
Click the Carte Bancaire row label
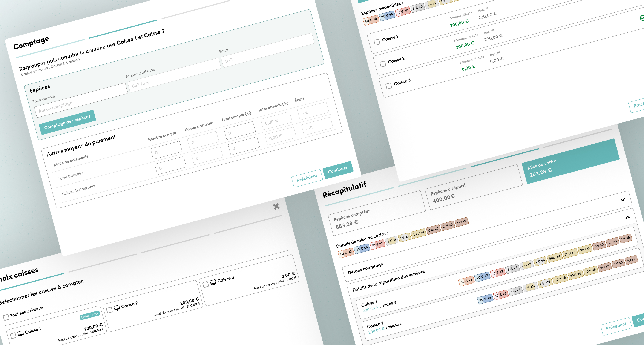[x=71, y=176]
